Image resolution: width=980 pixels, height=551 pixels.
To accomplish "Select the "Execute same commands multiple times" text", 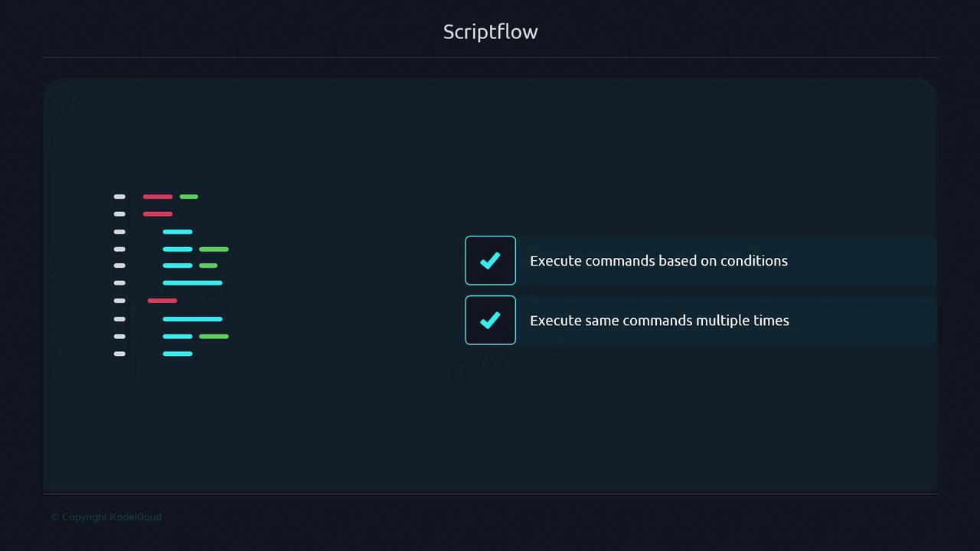I will click(659, 321).
